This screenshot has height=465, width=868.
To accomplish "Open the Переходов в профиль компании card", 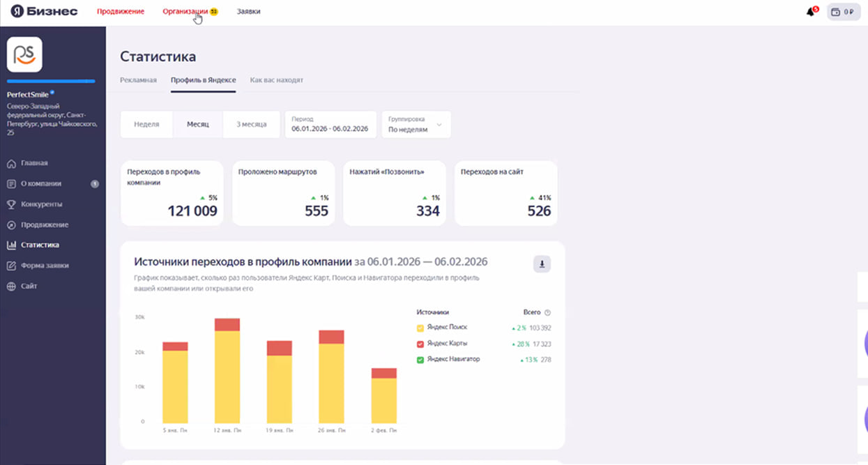I will (172, 193).
